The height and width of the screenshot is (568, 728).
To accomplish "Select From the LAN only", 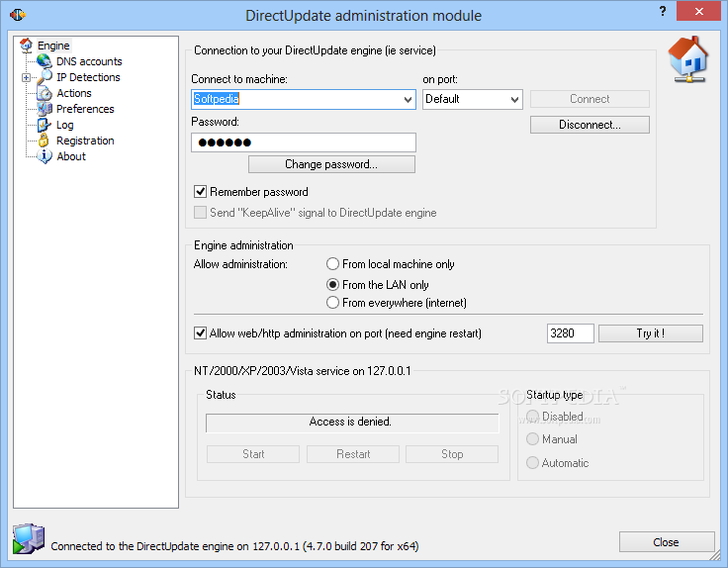I will [x=332, y=284].
